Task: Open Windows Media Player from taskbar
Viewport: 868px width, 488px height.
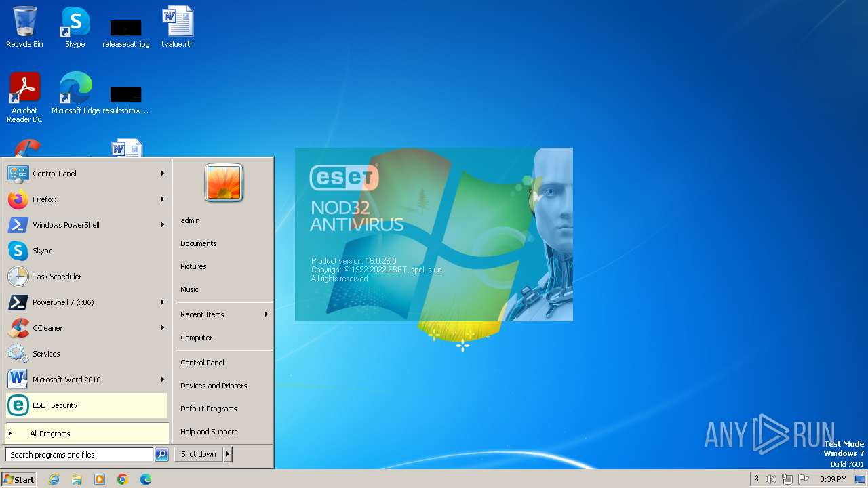Action: click(x=100, y=479)
